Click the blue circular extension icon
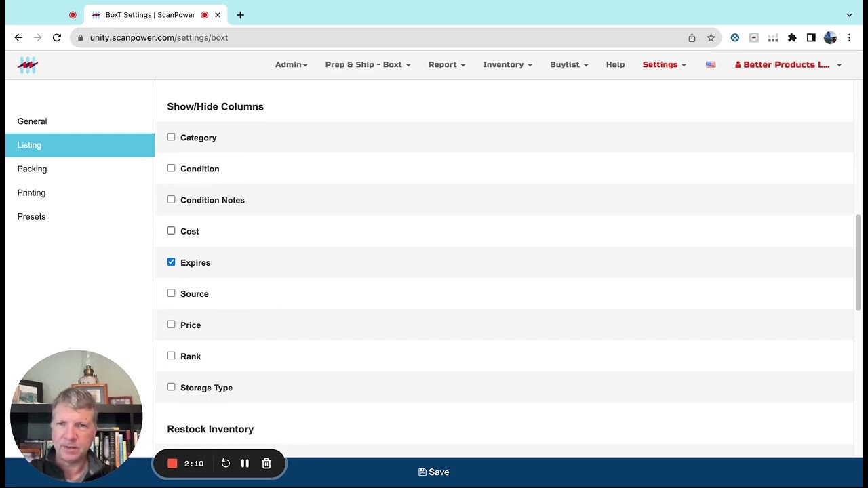This screenshot has height=488, width=868. 735,38
